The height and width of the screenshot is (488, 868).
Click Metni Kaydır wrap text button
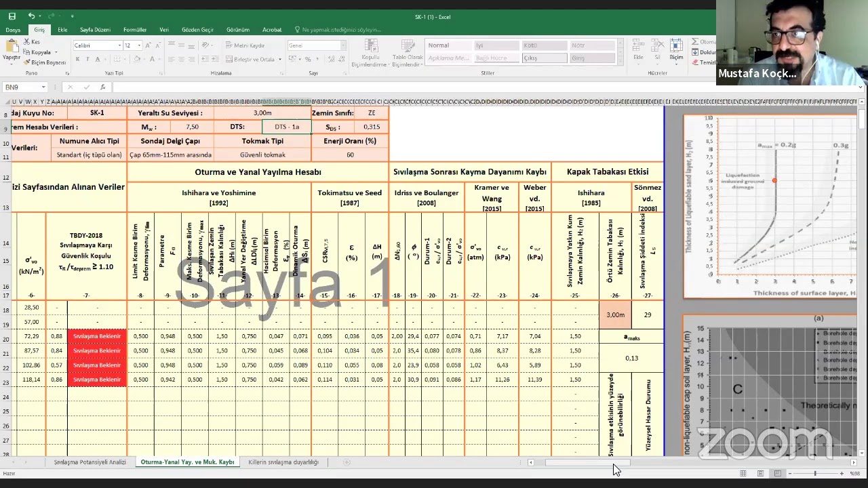click(245, 45)
